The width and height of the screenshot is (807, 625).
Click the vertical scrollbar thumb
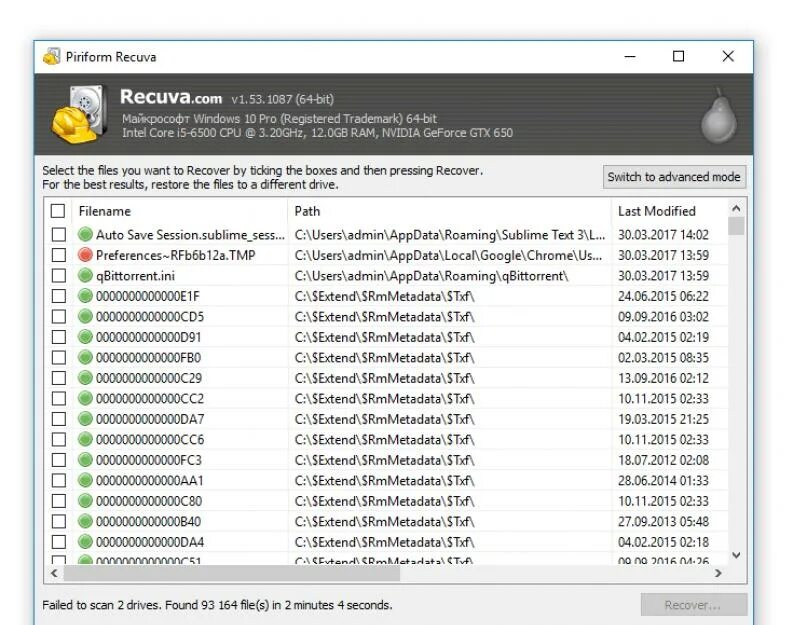click(x=736, y=226)
